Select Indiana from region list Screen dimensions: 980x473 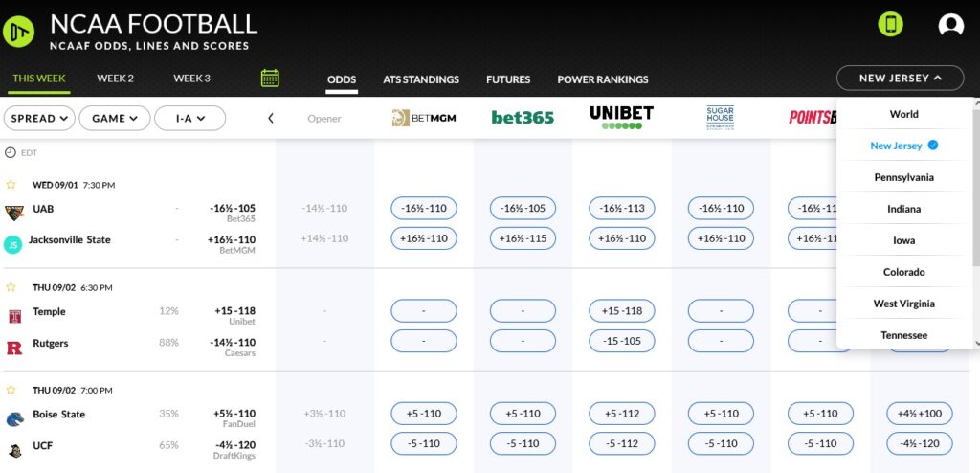903,209
